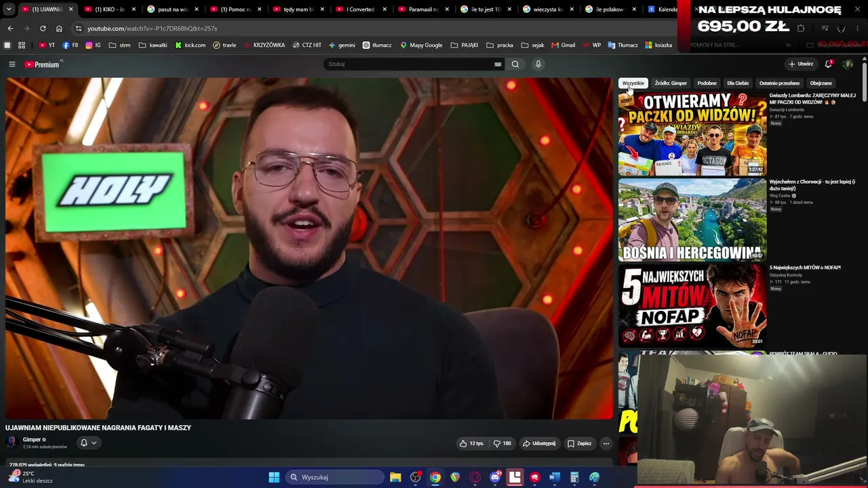Open the Windows Start menu
Viewport: 868px width, 488px height.
point(274,477)
